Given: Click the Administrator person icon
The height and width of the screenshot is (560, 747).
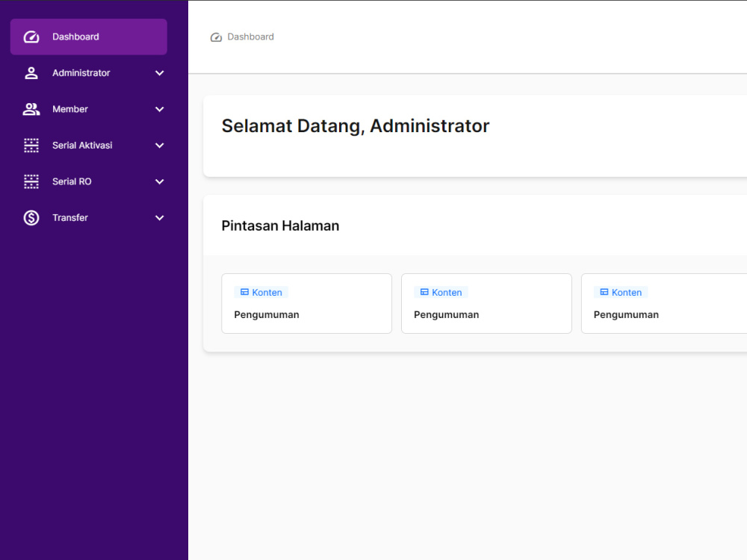Looking at the screenshot, I should 31,73.
